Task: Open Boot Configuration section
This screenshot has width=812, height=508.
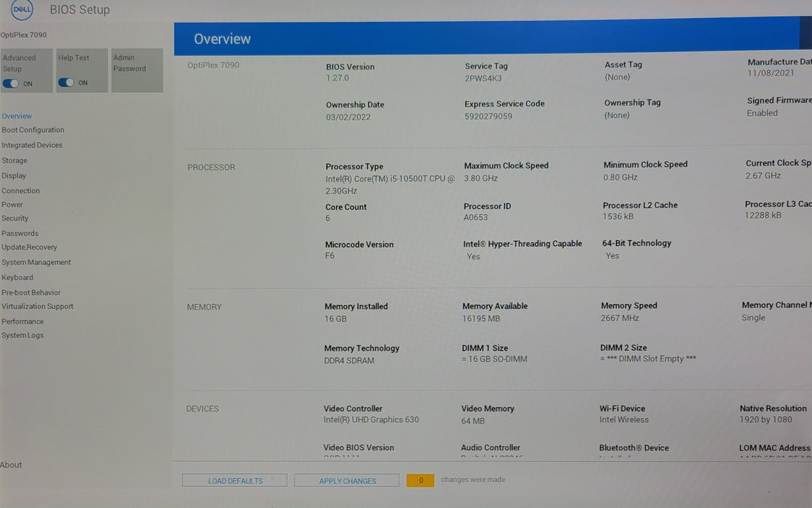Action: pyautogui.click(x=33, y=130)
